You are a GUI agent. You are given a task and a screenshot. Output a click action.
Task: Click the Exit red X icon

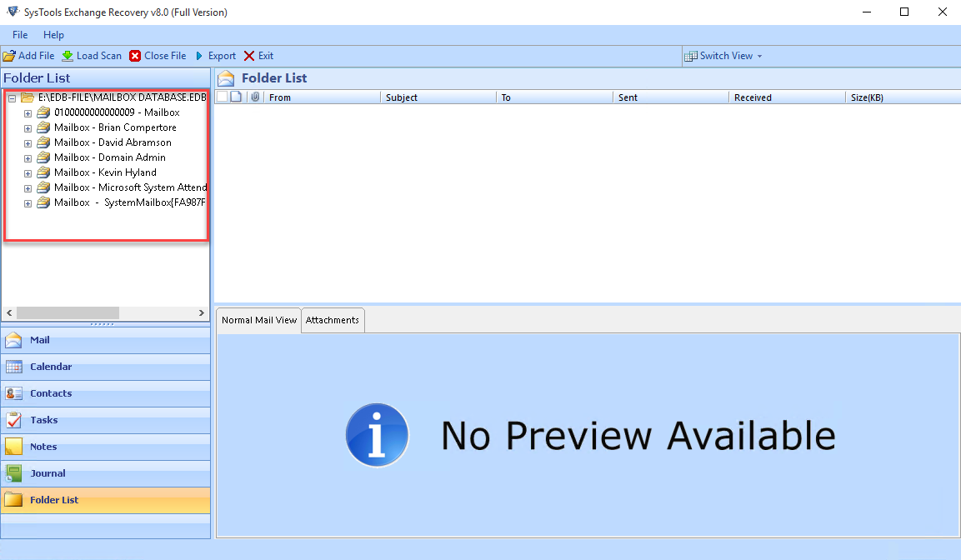click(249, 56)
